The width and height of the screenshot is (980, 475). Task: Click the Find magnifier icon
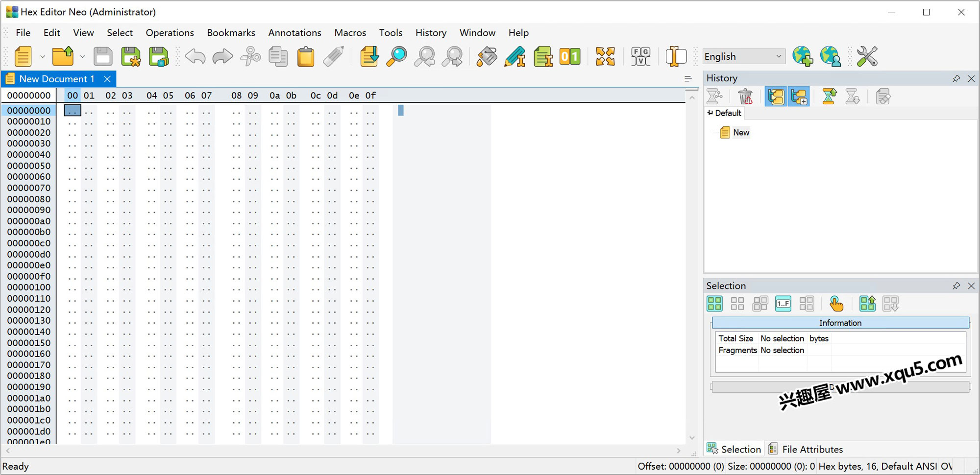point(397,56)
